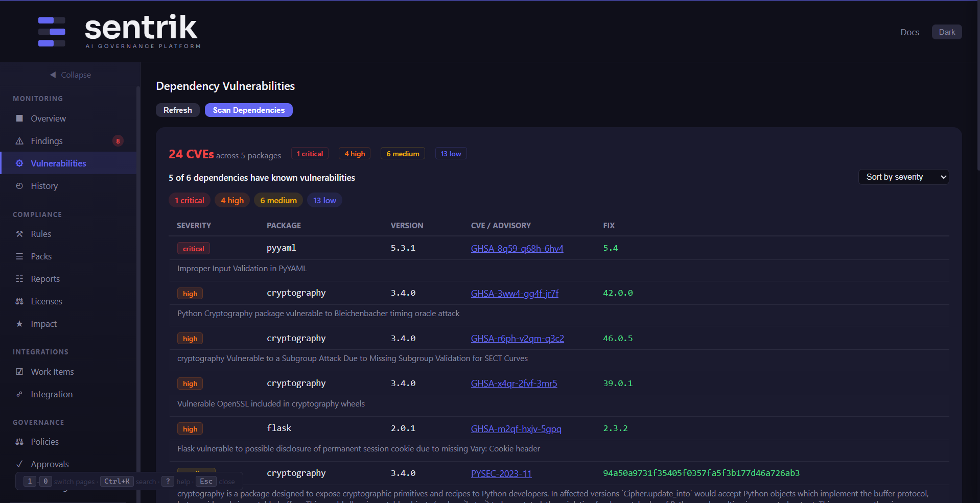The height and width of the screenshot is (503, 980).
Task: Click the Packs list icon
Action: [x=19, y=256]
